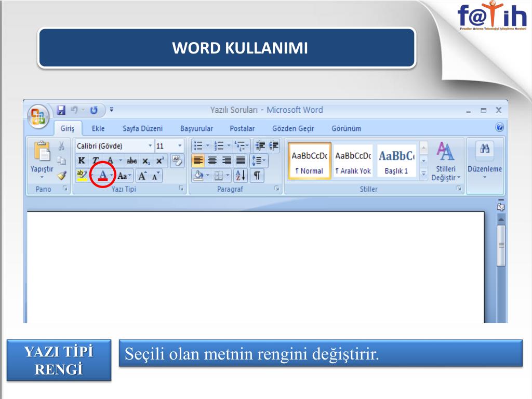Launch the Paragraf dialog
Viewport: 532px width, 399px height.
pyautogui.click(x=277, y=189)
